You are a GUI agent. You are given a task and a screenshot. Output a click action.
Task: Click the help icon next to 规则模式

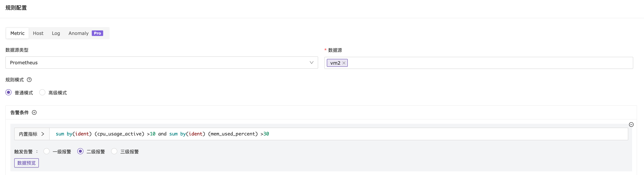(29, 80)
